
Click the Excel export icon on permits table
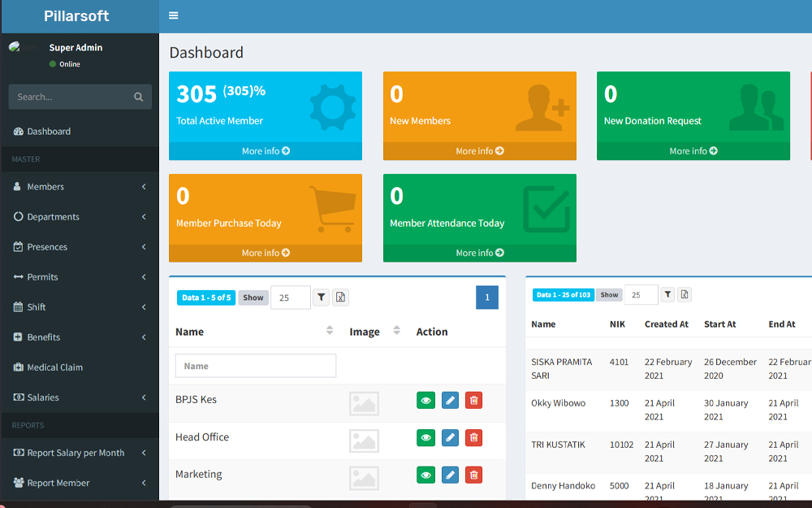[685, 294]
